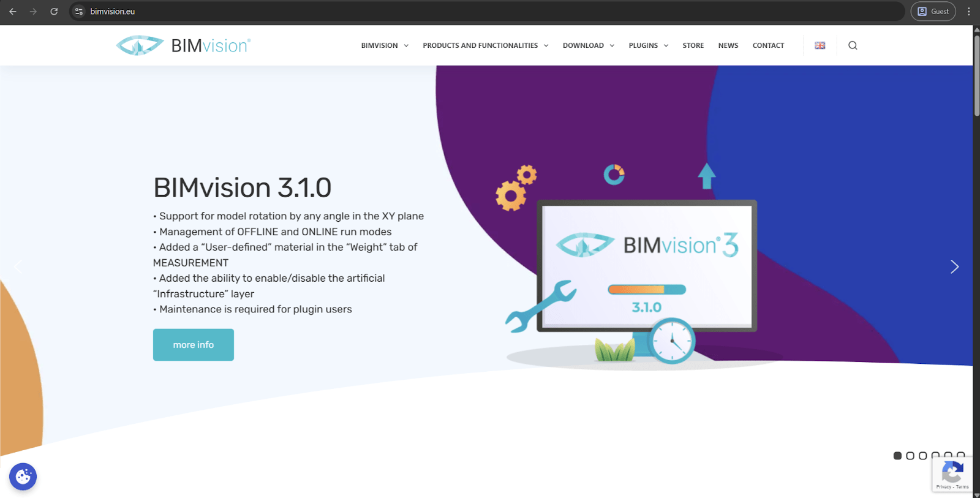View site information icon in address bar
This screenshot has height=498, width=980.
[x=79, y=11]
